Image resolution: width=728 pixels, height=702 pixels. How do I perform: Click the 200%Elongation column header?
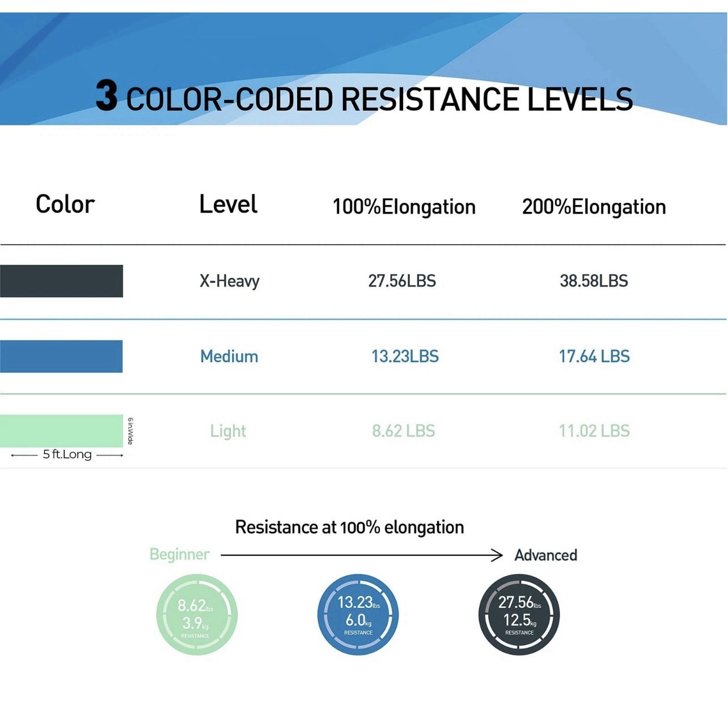(594, 207)
